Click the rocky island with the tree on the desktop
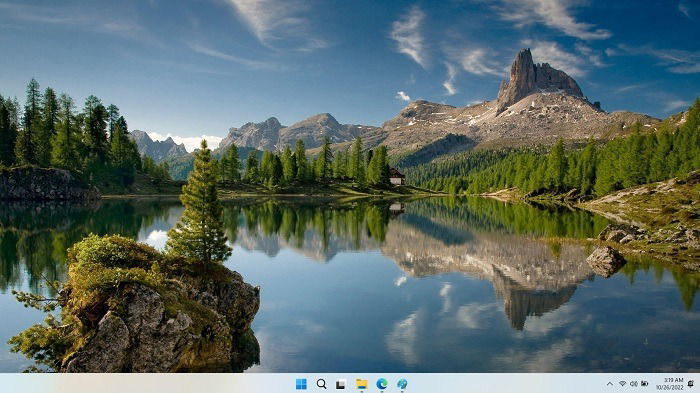700x393 pixels. pyautogui.click(x=147, y=313)
